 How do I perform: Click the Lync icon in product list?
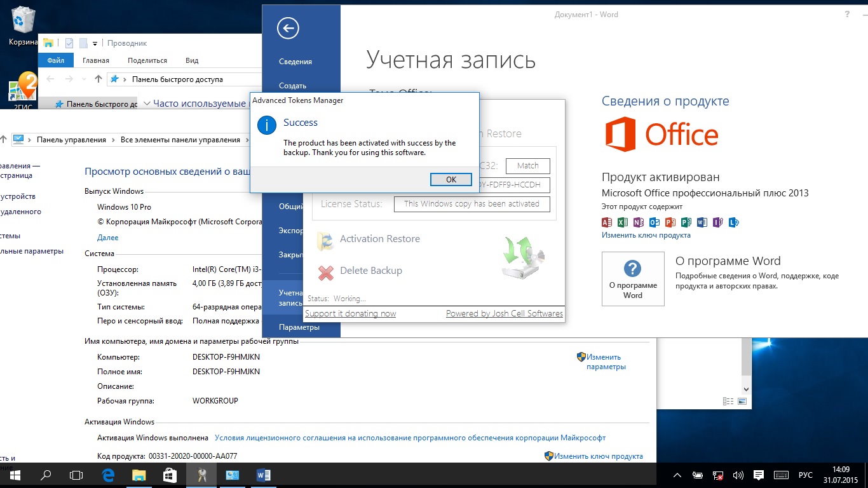tap(734, 222)
